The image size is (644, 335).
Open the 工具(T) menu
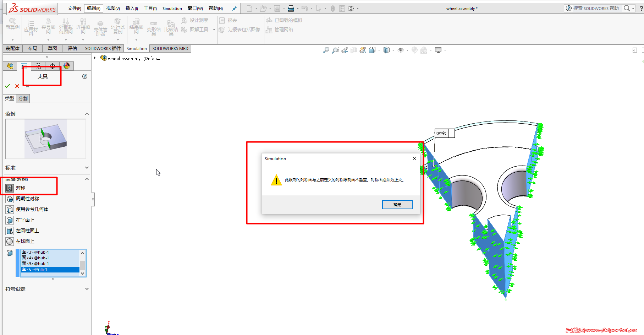click(150, 9)
